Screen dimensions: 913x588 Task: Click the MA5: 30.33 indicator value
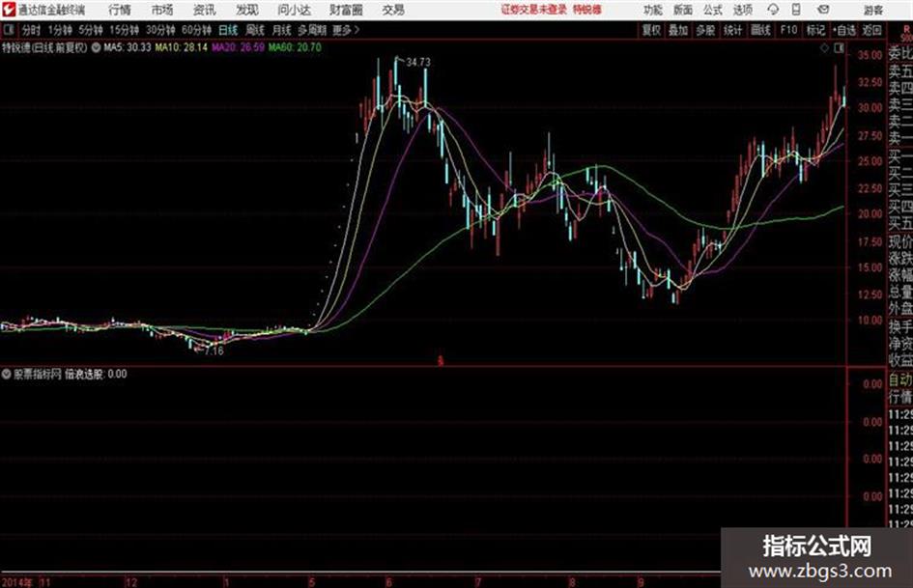coord(127,47)
